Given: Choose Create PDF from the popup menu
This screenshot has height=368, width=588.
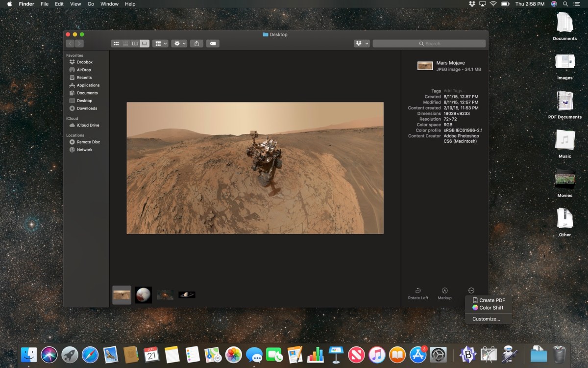Looking at the screenshot, I should (x=491, y=300).
